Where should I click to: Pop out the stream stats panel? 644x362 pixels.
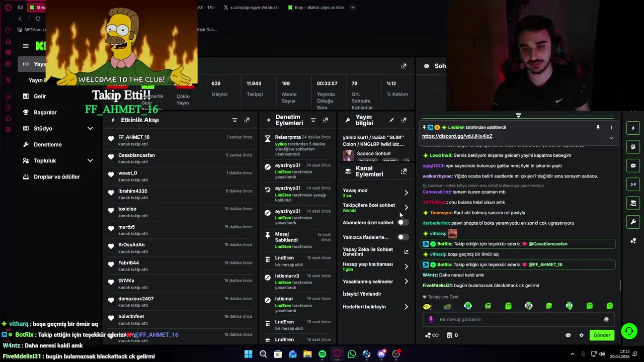tap(404, 66)
